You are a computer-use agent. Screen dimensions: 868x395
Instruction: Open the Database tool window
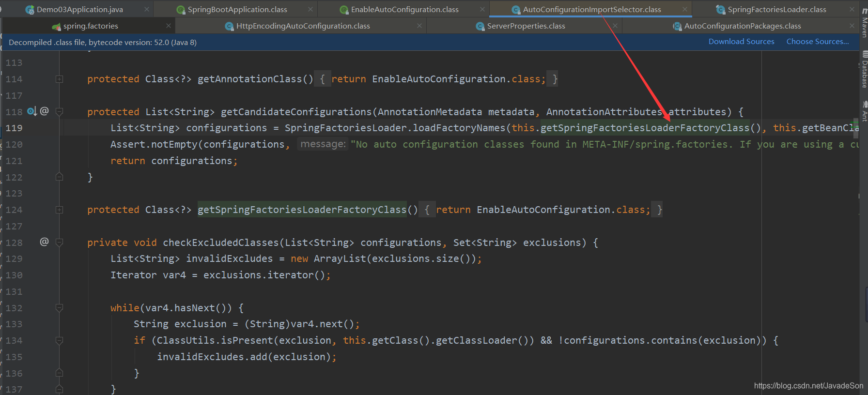864,70
